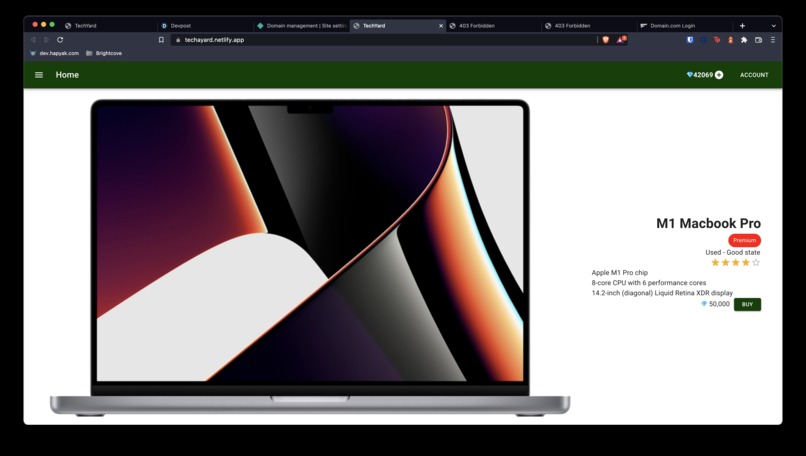
Task: Open the dark blue circle extension
Action: (704, 40)
